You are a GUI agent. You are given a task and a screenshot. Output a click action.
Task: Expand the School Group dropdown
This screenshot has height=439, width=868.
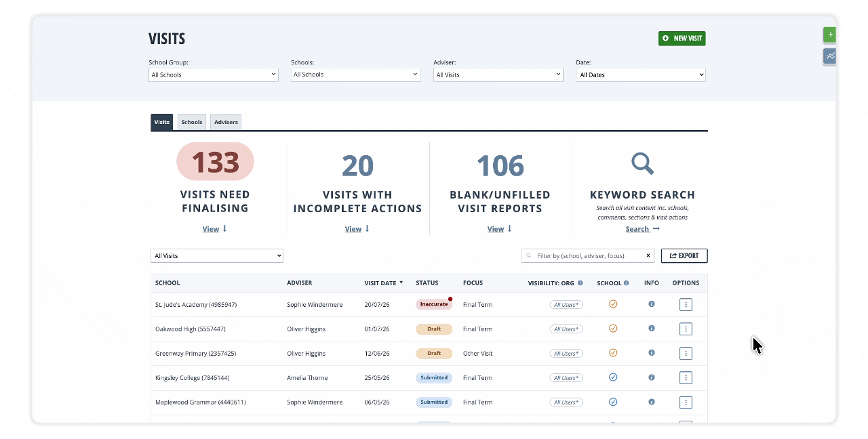214,75
